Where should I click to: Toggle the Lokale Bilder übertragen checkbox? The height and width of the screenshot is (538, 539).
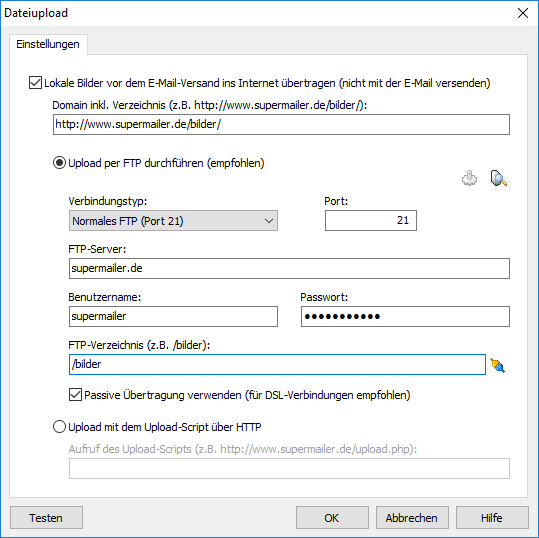[35, 83]
